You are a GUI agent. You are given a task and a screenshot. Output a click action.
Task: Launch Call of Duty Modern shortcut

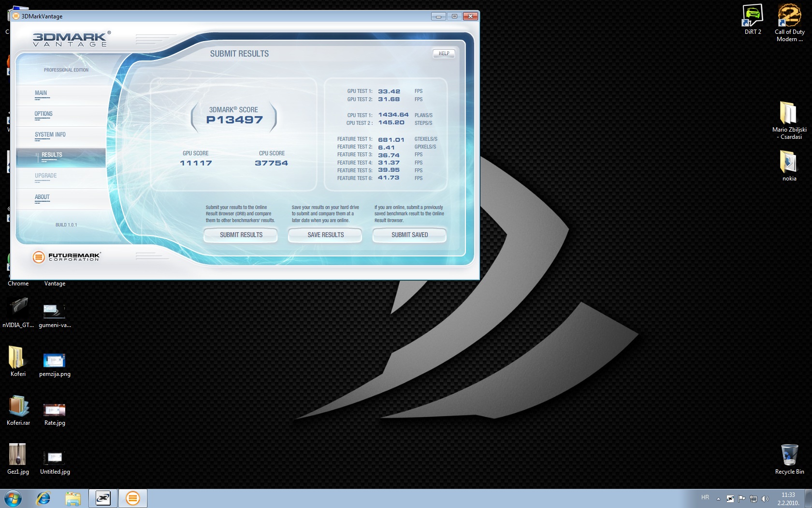(789, 23)
